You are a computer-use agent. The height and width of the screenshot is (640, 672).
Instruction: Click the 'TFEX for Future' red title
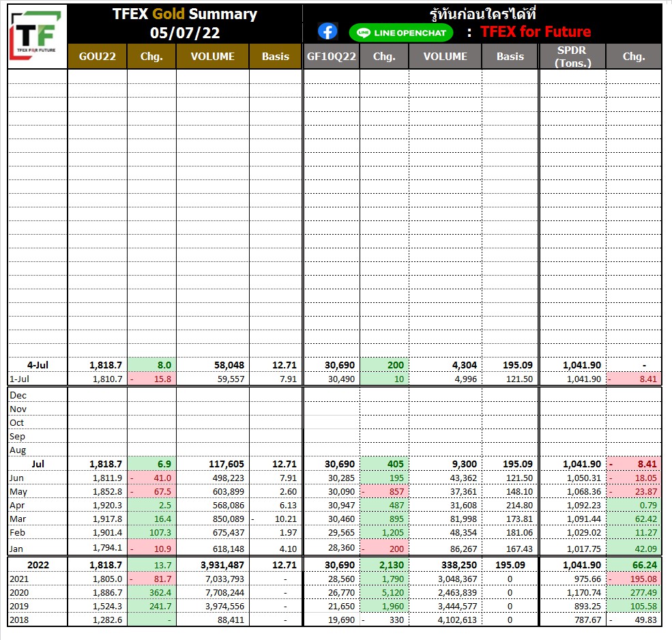pos(536,31)
